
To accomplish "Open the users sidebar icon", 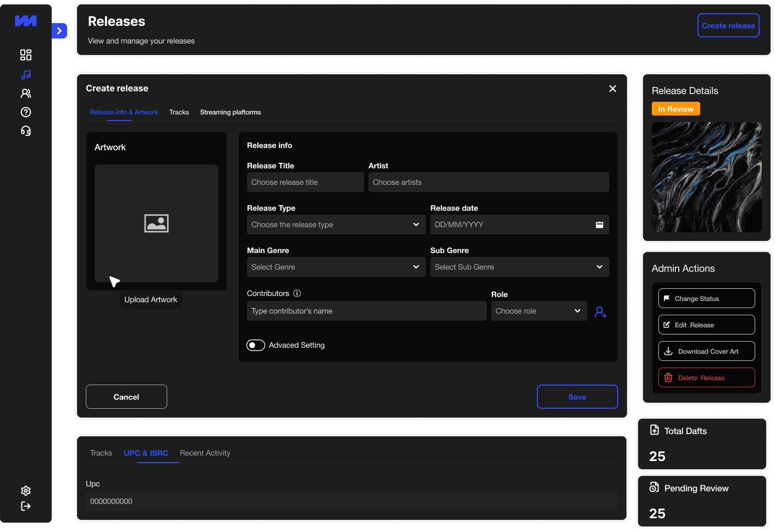I will [26, 93].
